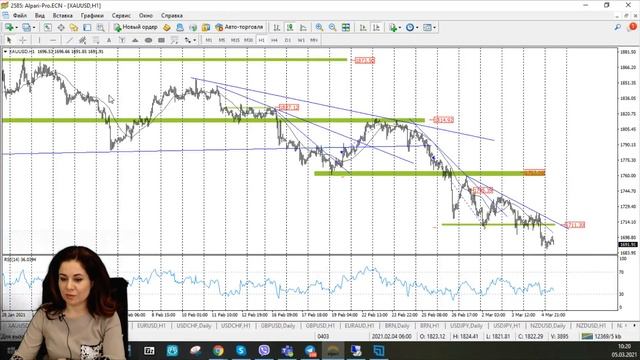The image size is (640, 360).
Task: Expand the profiles dropdown arrow
Action: (x=34, y=27)
